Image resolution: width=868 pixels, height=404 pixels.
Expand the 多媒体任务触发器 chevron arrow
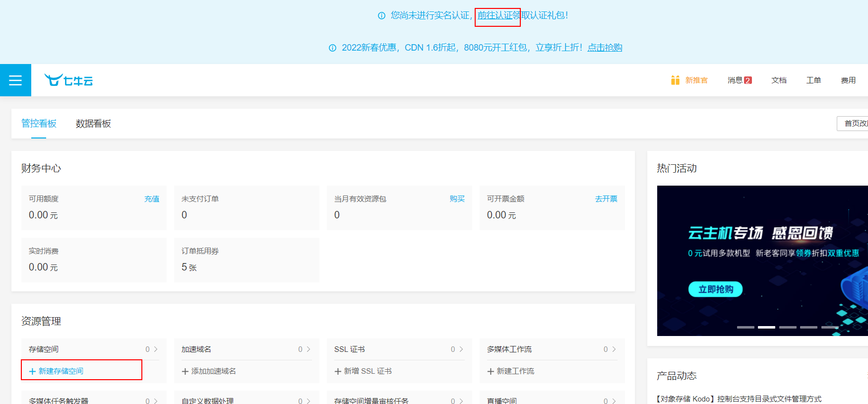[156, 401]
